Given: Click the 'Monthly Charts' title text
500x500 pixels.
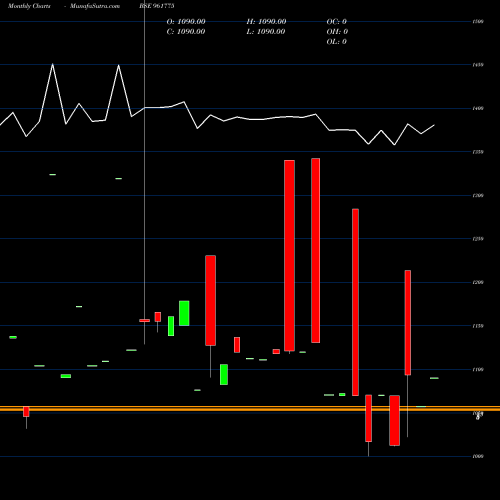Looking at the screenshot, I should coord(29,6).
